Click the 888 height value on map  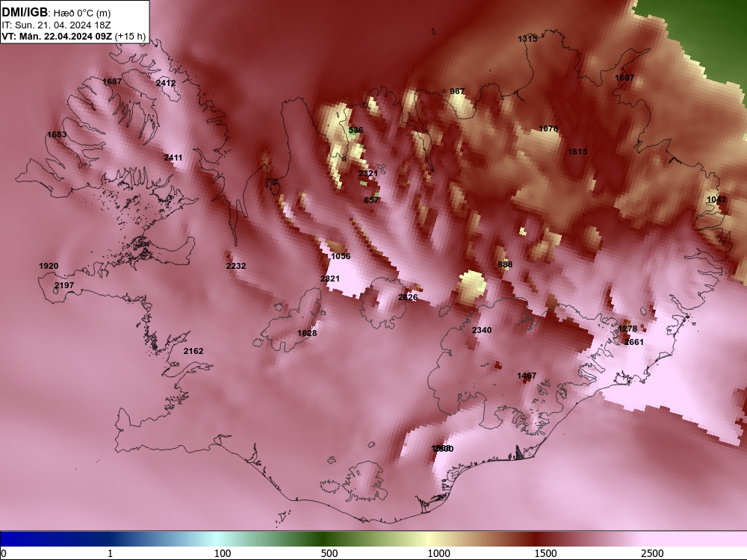[505, 265]
